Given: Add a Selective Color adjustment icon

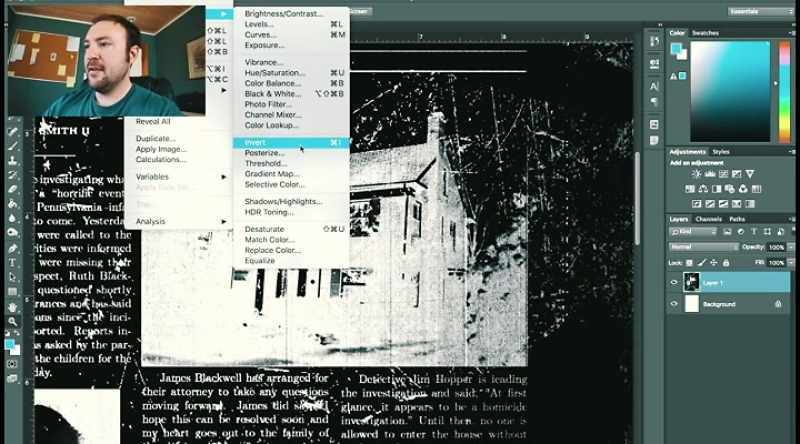Looking at the screenshot, I should point(736,204).
